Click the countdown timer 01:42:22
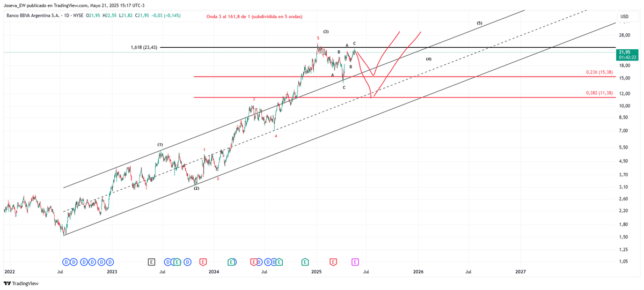This screenshot has height=290, width=644. (x=627, y=57)
